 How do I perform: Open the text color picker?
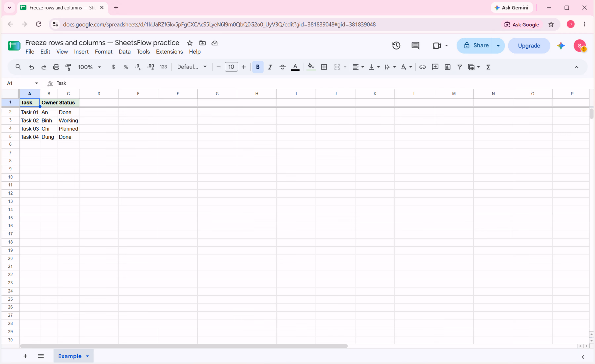(295, 67)
